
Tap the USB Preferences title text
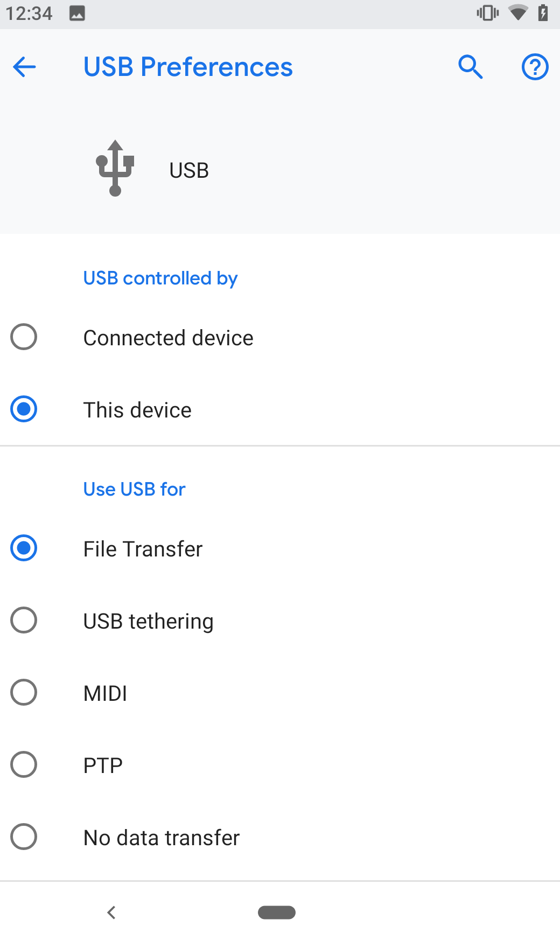click(x=188, y=67)
